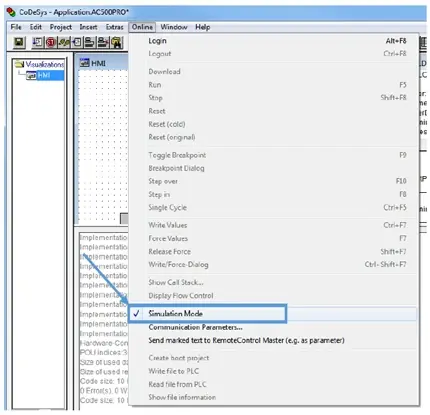Click the global search binoculars toolbar icon
This screenshot has width=430, height=415.
116,42
